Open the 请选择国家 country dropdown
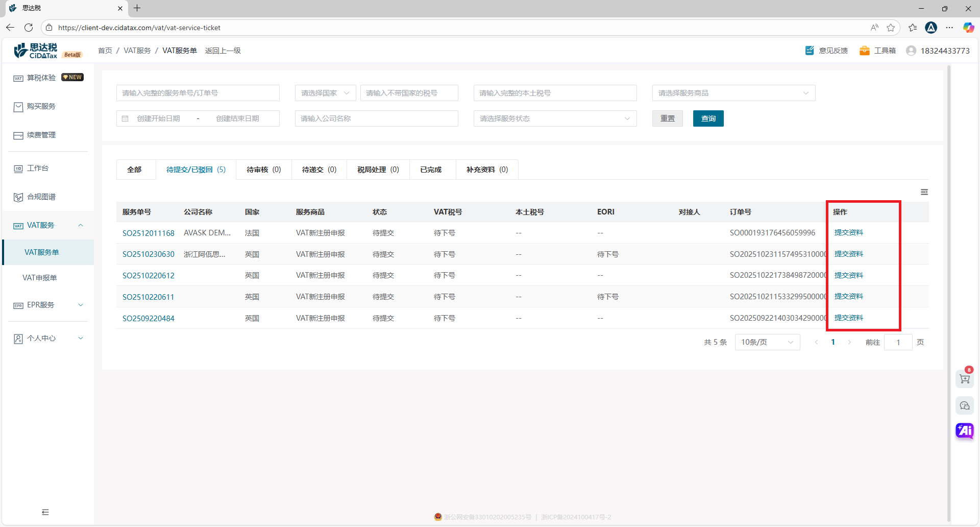Viewport: 980px width, 527px height. click(x=325, y=93)
